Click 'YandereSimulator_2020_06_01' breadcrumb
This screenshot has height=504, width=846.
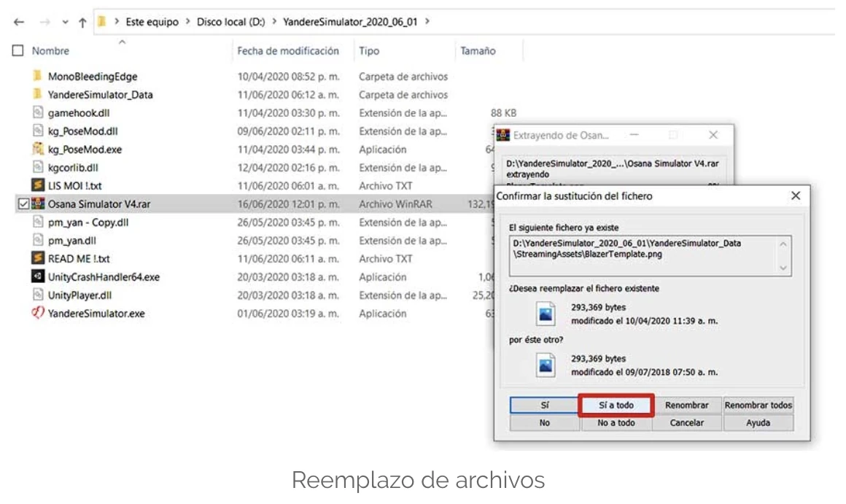pyautogui.click(x=349, y=22)
